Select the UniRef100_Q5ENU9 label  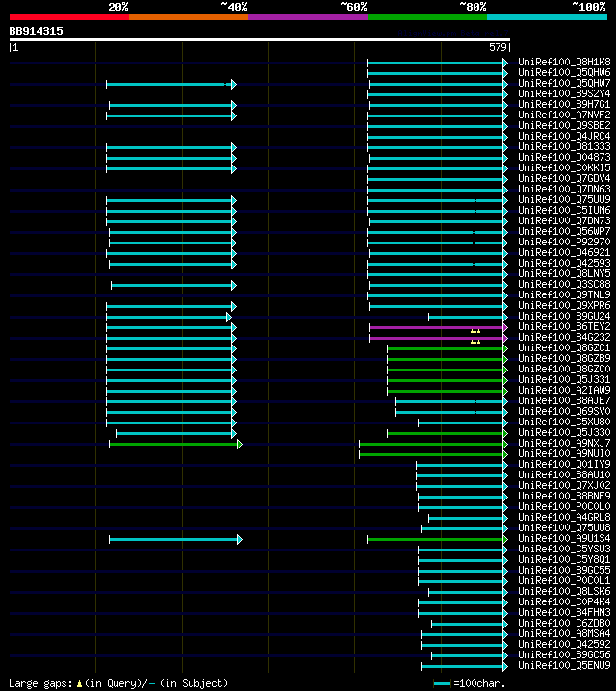(x=564, y=665)
